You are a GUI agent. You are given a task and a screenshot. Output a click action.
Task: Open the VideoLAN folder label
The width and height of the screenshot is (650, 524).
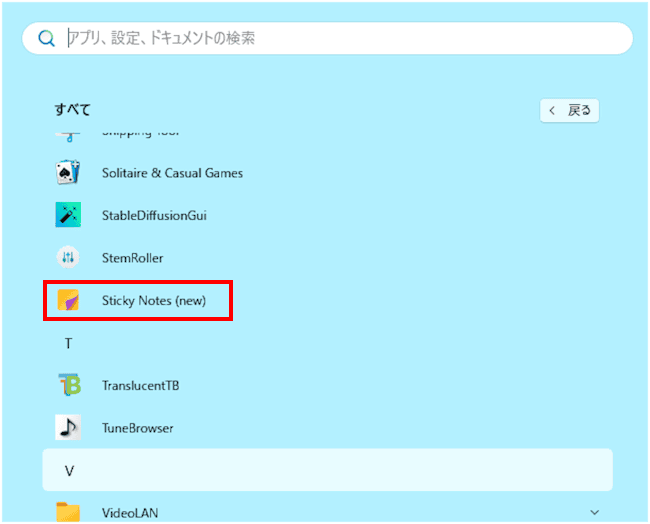[130, 512]
